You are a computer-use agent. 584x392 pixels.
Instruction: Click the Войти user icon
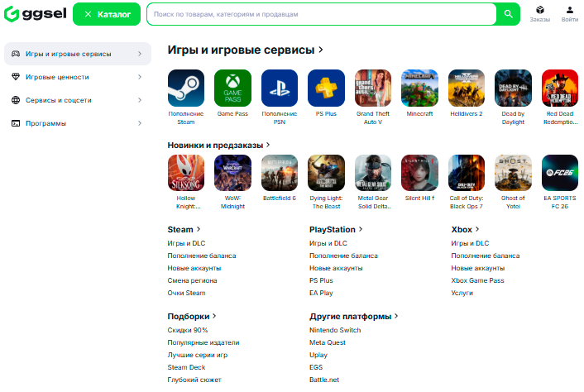(570, 10)
